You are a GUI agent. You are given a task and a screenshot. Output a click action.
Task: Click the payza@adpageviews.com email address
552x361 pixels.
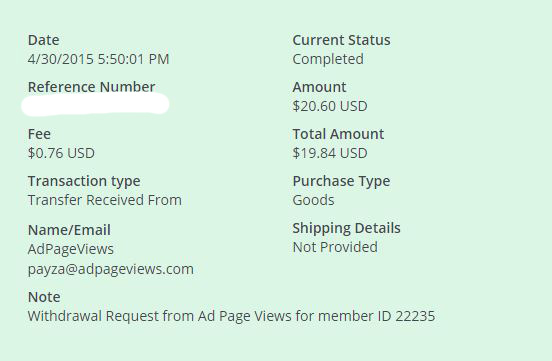pos(111,269)
